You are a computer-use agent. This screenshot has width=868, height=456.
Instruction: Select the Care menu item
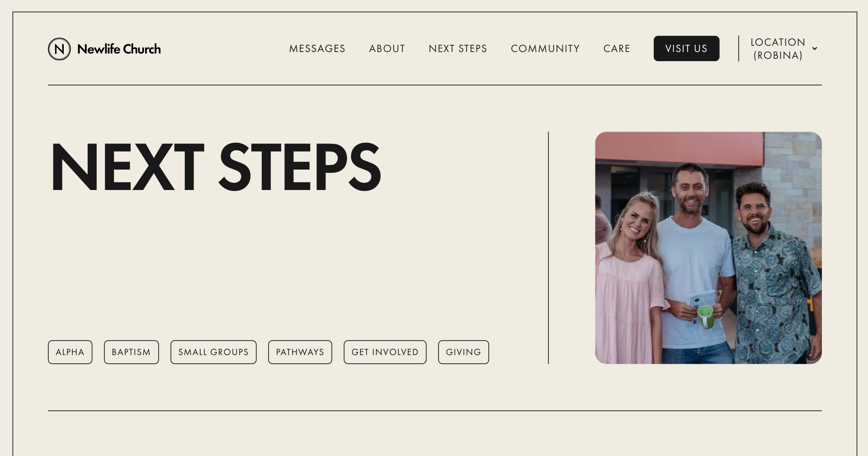(x=617, y=48)
